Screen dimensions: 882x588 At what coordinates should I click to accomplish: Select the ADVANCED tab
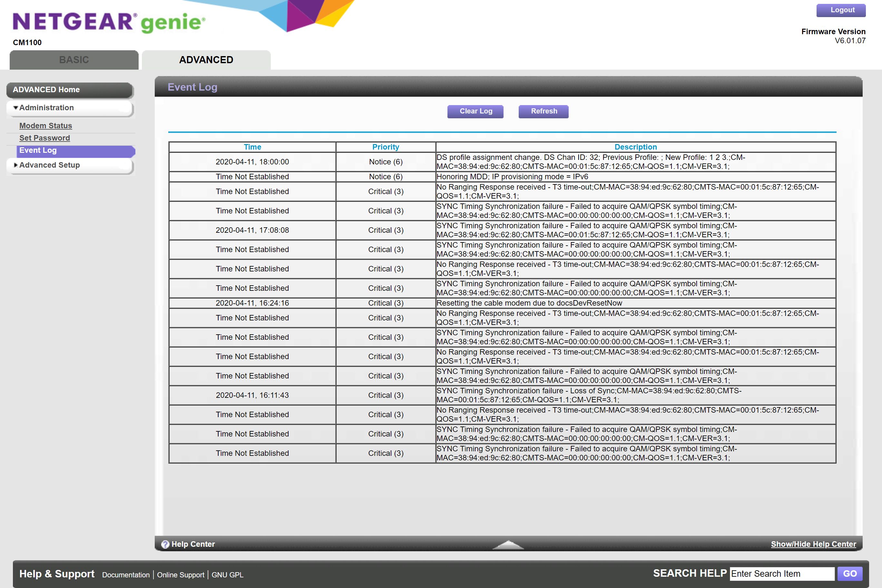click(206, 60)
